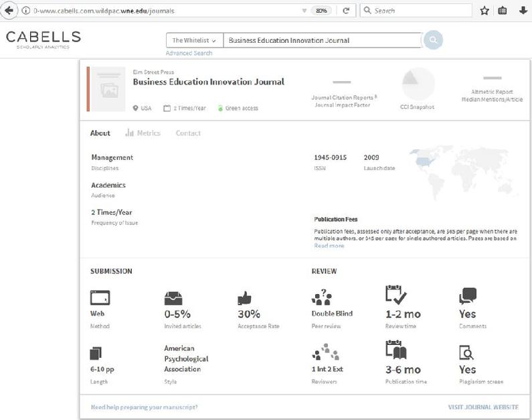Open the Advanced Search link
This screenshot has width=532, height=420.
[x=189, y=53]
